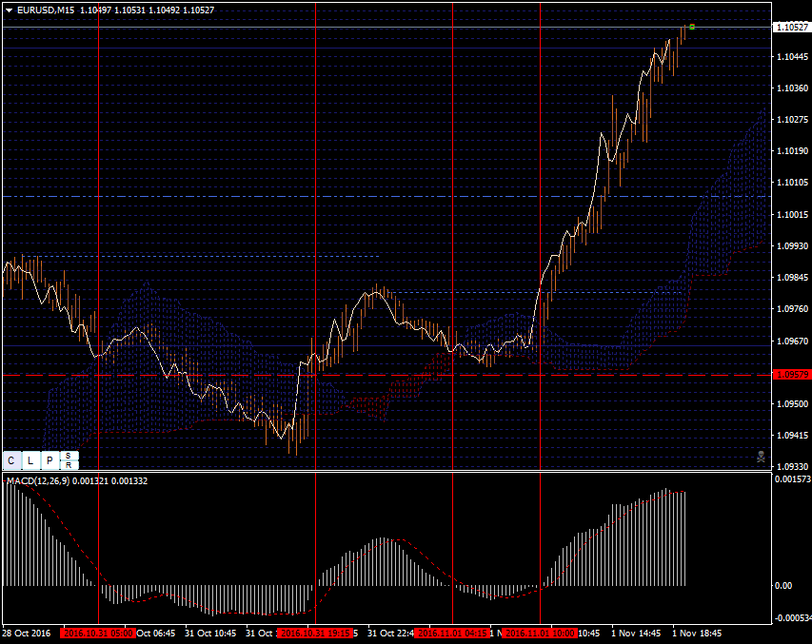Click the 0.00 level on MACD scale
Viewport: 812px width, 644px height.
click(782, 586)
